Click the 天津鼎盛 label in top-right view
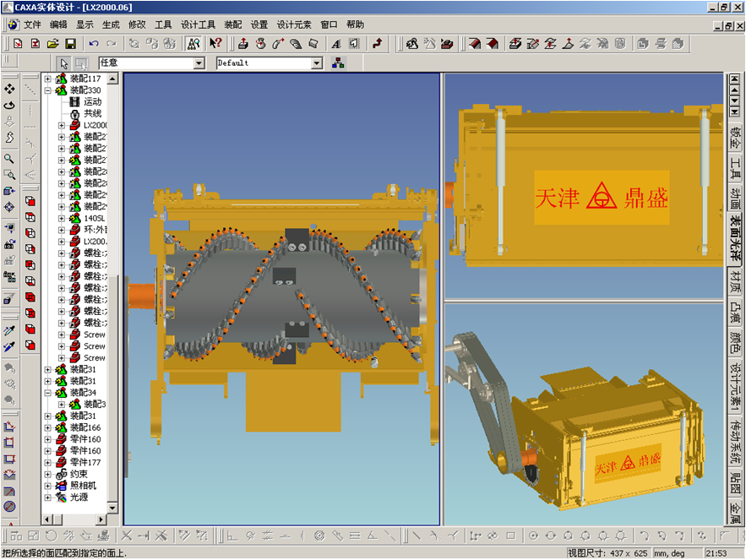This screenshot has height=560, width=746. (x=600, y=198)
